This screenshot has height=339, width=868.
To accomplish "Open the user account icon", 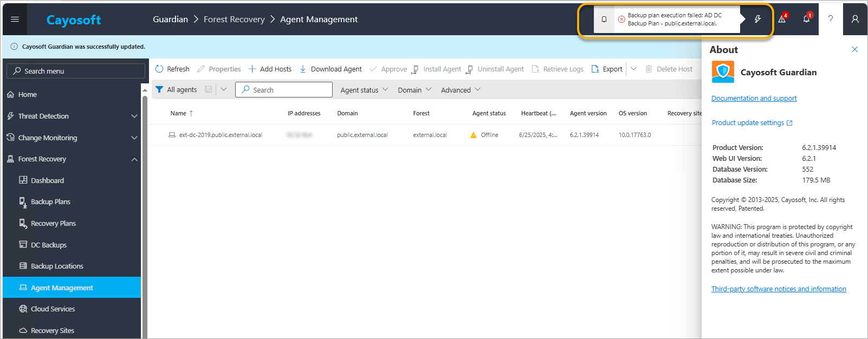I will (855, 19).
